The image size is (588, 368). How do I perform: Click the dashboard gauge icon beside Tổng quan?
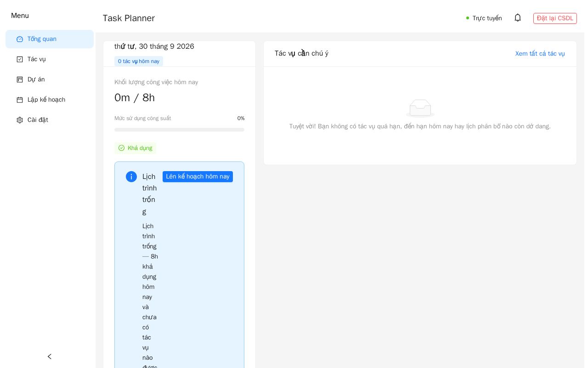tap(20, 39)
